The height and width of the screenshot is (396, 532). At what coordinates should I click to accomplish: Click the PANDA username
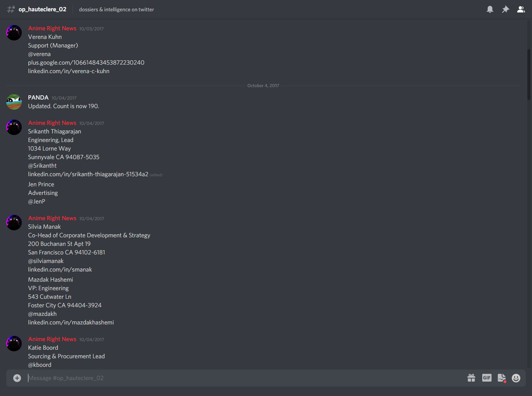(38, 98)
